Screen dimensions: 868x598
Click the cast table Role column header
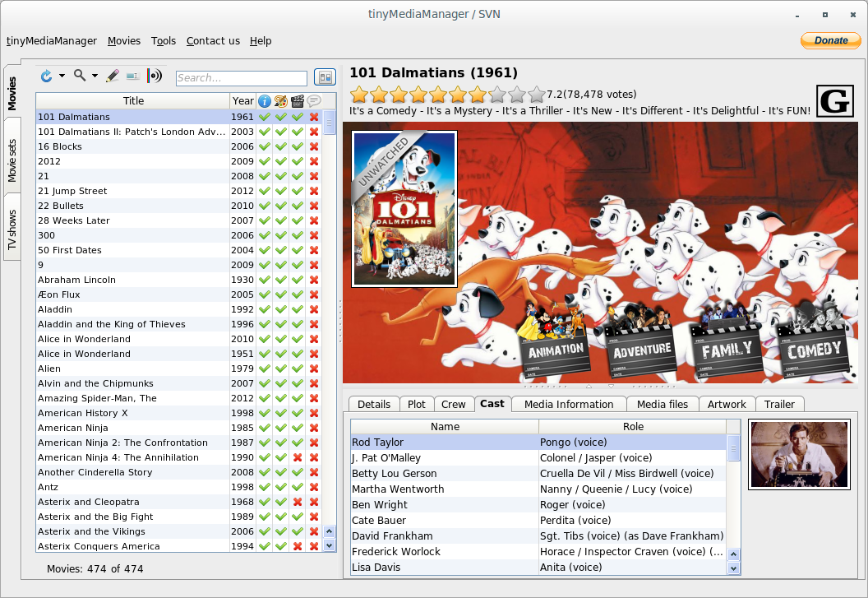click(633, 427)
